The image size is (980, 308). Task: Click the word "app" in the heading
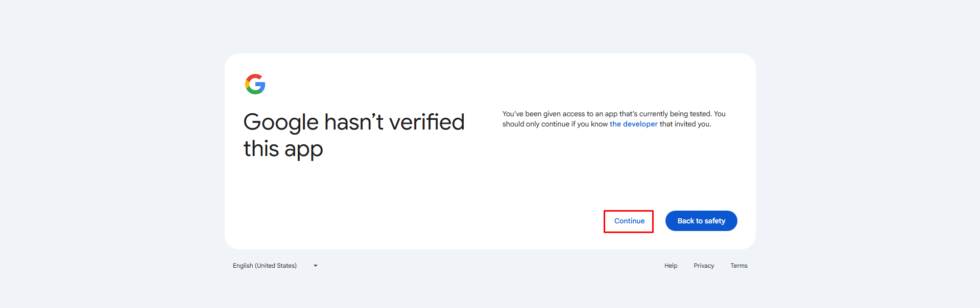303,149
